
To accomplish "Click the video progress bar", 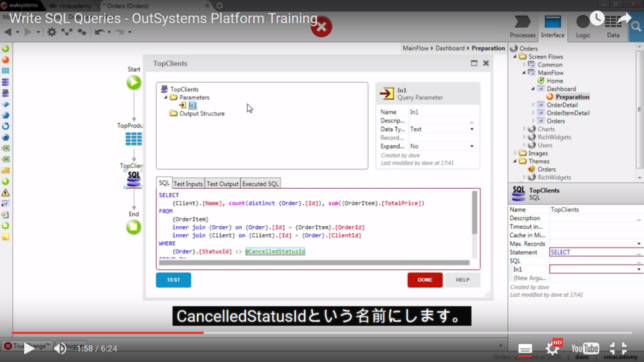I will [x=322, y=333].
